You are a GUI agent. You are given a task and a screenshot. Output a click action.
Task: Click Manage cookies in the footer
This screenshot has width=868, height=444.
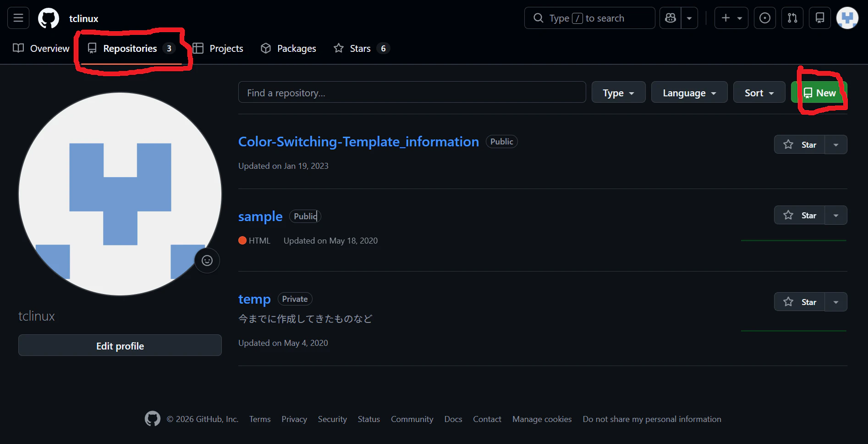tap(542, 419)
